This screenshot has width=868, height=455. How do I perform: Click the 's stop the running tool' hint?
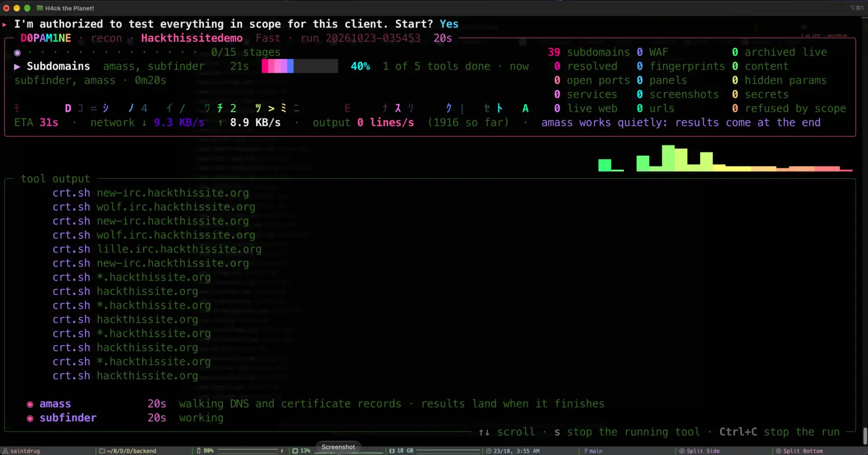coord(627,432)
